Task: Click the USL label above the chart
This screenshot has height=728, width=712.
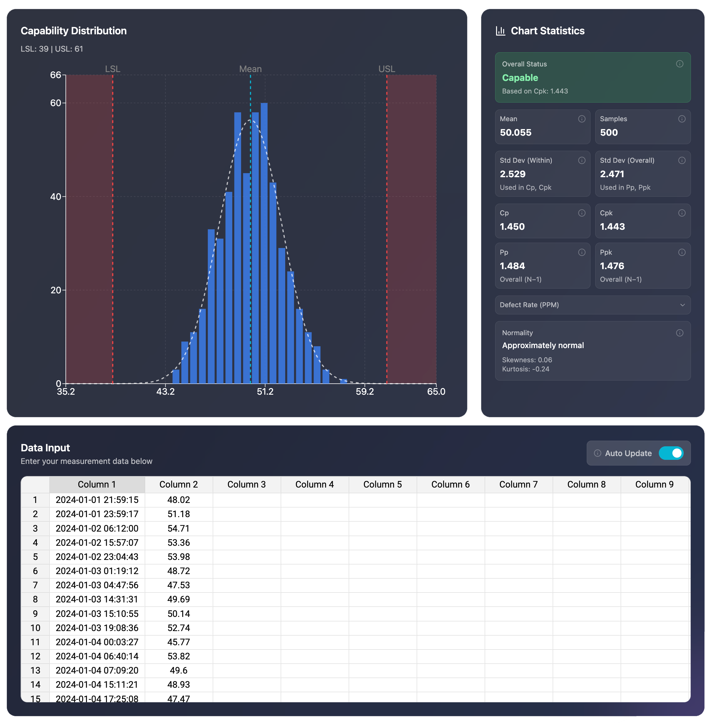Action: pyautogui.click(x=386, y=69)
